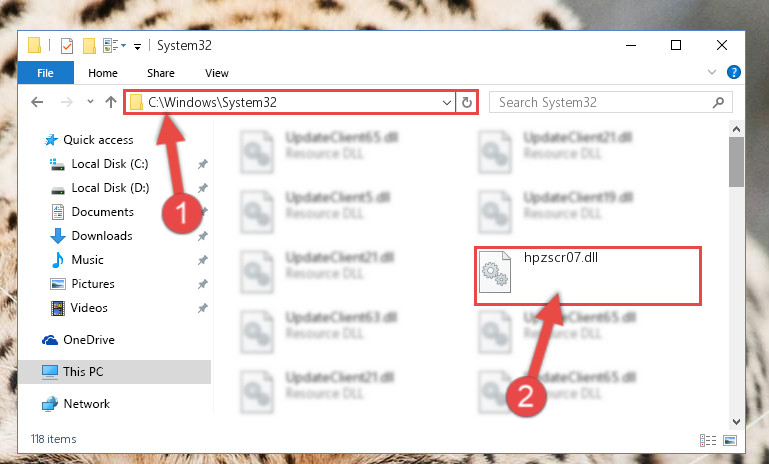The width and height of the screenshot is (769, 464).
Task: Click the magnifier icon in search box
Action: tap(718, 103)
